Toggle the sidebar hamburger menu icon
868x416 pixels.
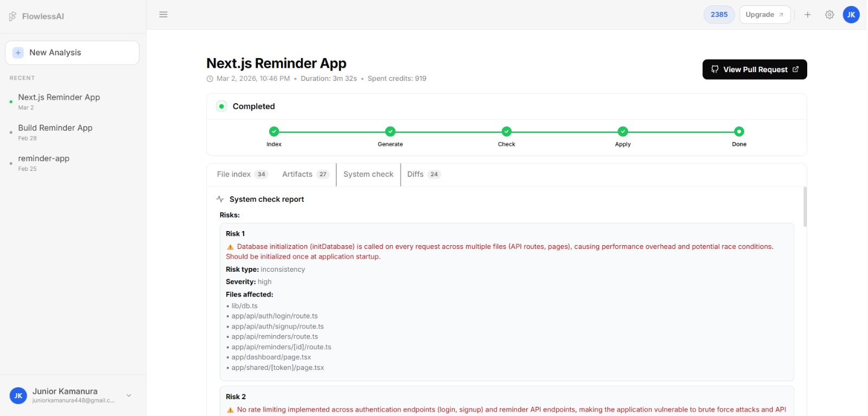163,15
